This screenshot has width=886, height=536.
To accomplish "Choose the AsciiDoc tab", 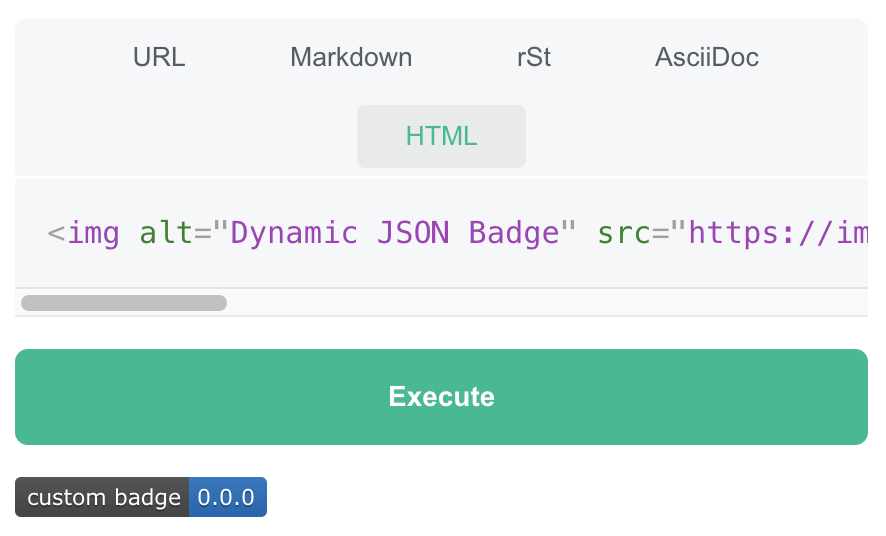I will (706, 57).
